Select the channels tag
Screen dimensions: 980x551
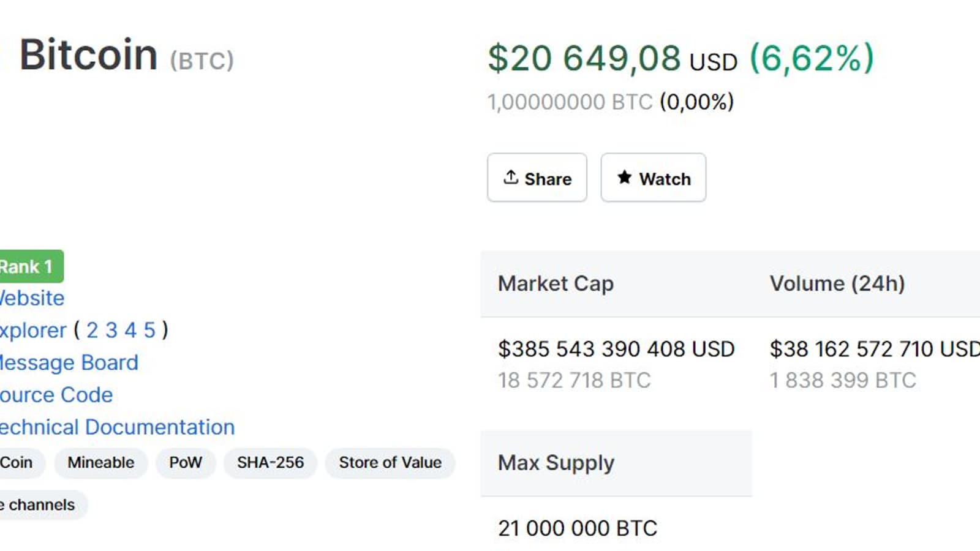[39, 505]
